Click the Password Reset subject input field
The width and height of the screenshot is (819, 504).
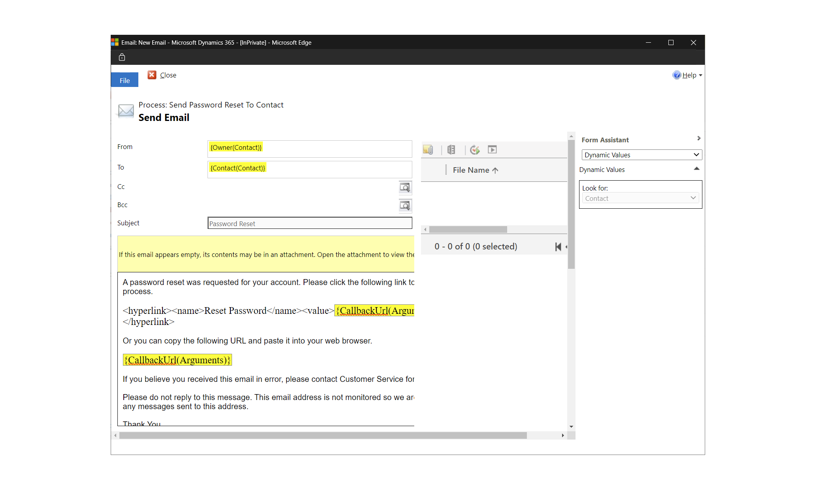pyautogui.click(x=310, y=223)
